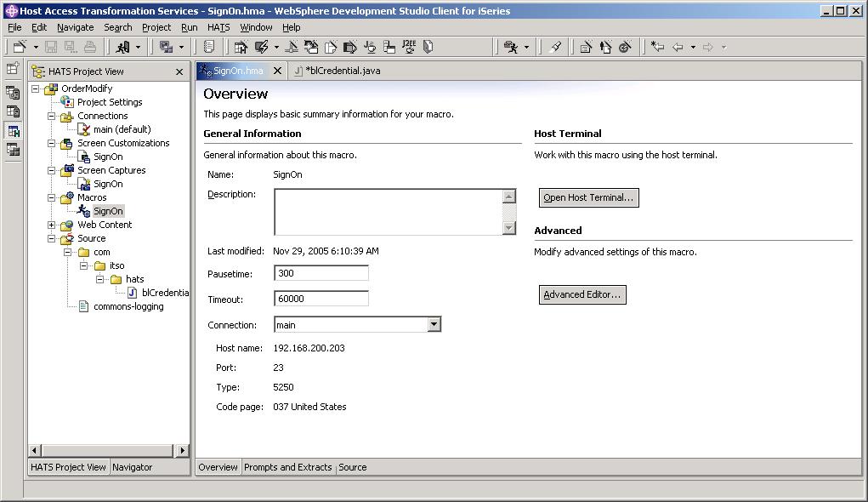
Task: Open the New wizard dropdown arrow
Action: [36, 47]
